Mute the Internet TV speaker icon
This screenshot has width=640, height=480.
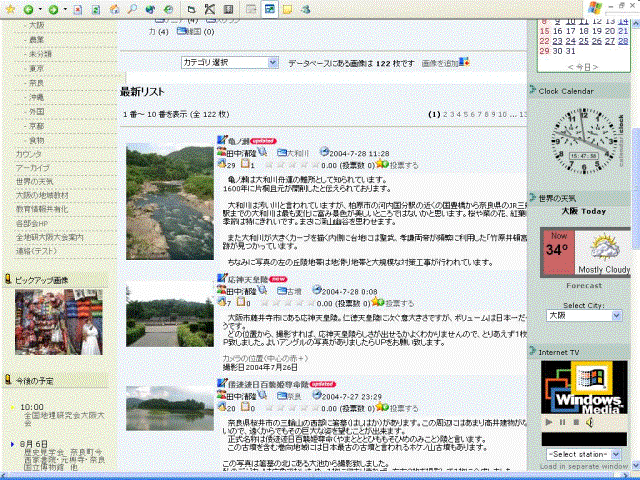pos(590,422)
